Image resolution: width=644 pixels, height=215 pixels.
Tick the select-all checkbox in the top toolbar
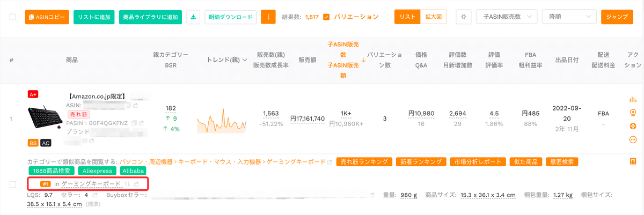[13, 17]
